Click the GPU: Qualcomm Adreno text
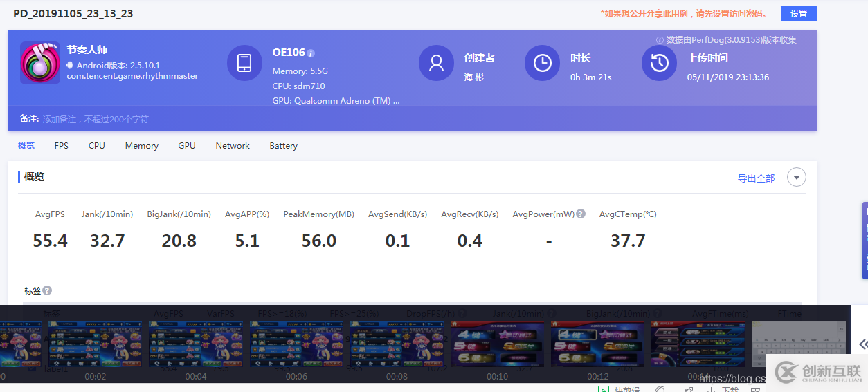The width and height of the screenshot is (868, 392). coord(336,101)
